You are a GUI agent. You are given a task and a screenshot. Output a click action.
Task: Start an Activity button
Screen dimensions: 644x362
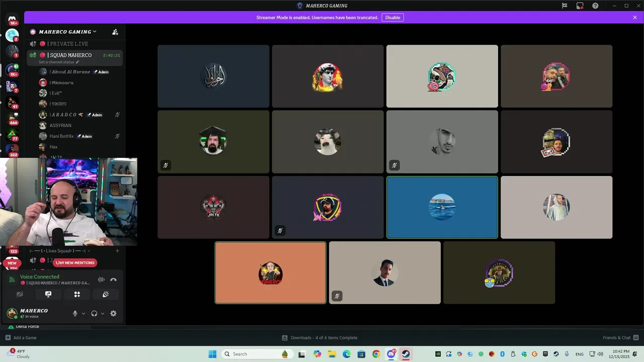(x=77, y=294)
